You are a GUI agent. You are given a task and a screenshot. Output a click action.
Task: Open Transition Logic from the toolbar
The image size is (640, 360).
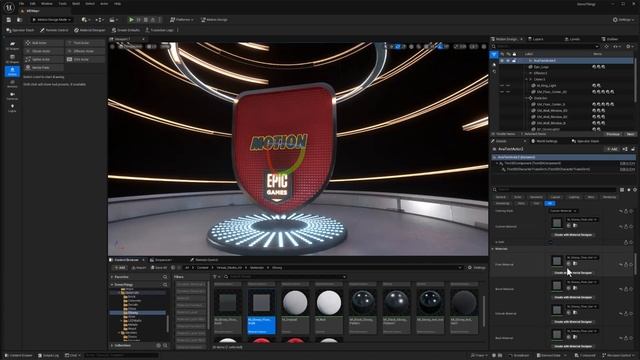coord(160,30)
